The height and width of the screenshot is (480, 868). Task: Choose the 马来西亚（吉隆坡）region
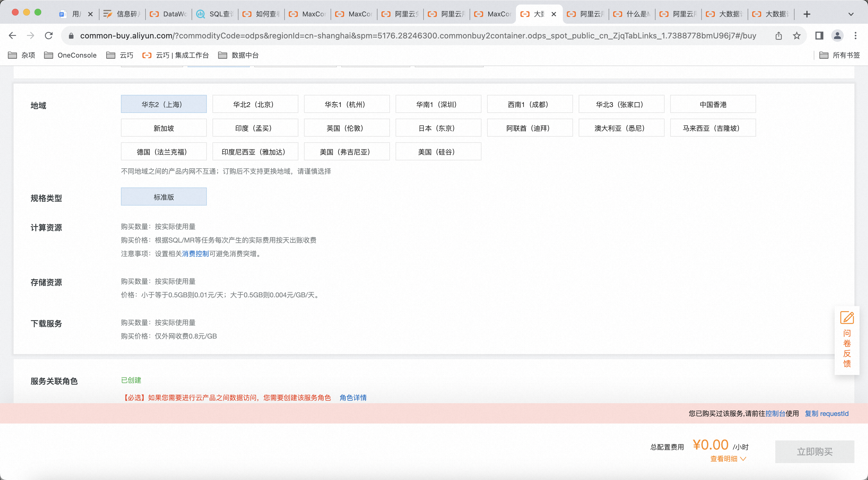pos(713,128)
